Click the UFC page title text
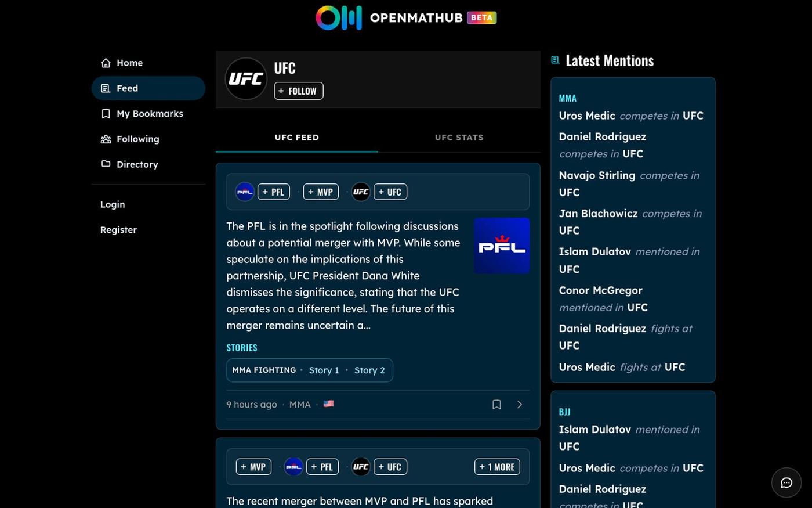The image size is (812, 508). (x=285, y=68)
